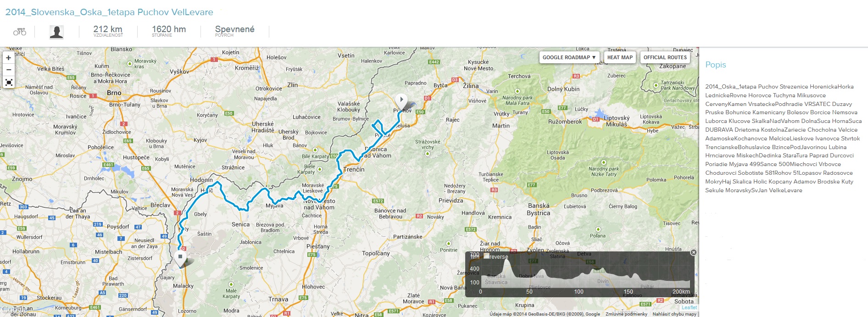
Task: Click Nahlásiť chybu mapy link
Action: (674, 314)
